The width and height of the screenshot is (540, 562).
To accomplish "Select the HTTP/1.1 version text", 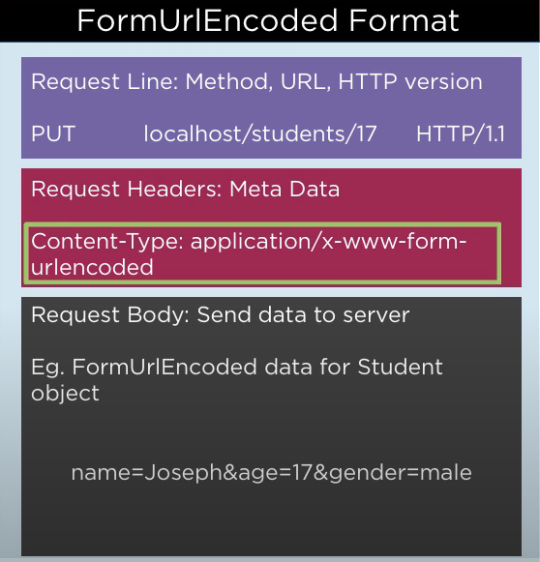I will click(x=460, y=134).
